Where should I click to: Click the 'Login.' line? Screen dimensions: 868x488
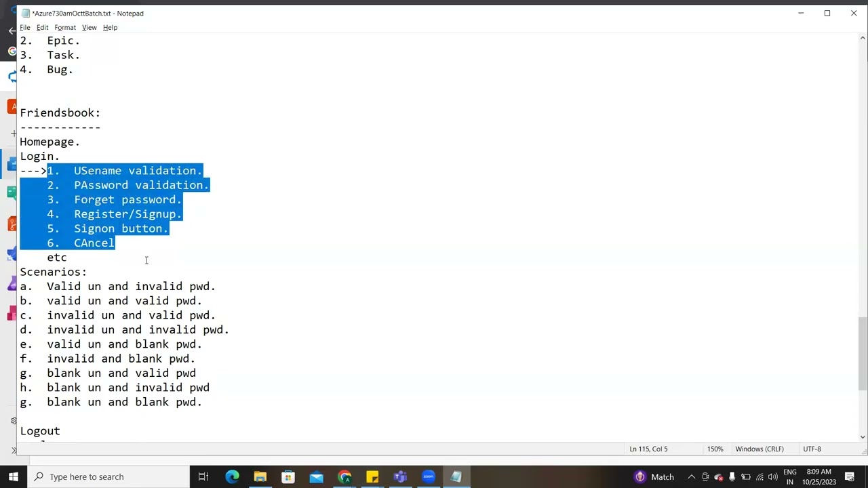pos(40,156)
